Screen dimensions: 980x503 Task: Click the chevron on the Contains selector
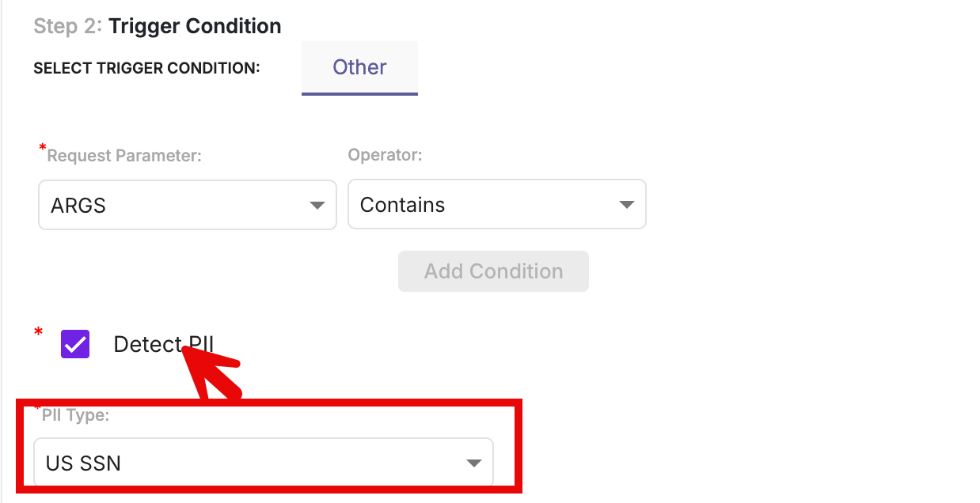627,204
